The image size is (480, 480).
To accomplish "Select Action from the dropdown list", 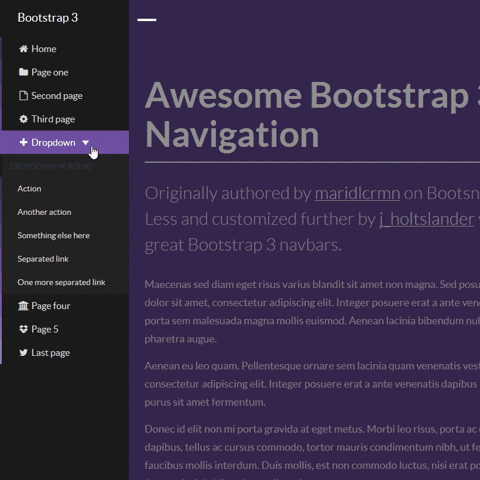I will click(x=29, y=189).
